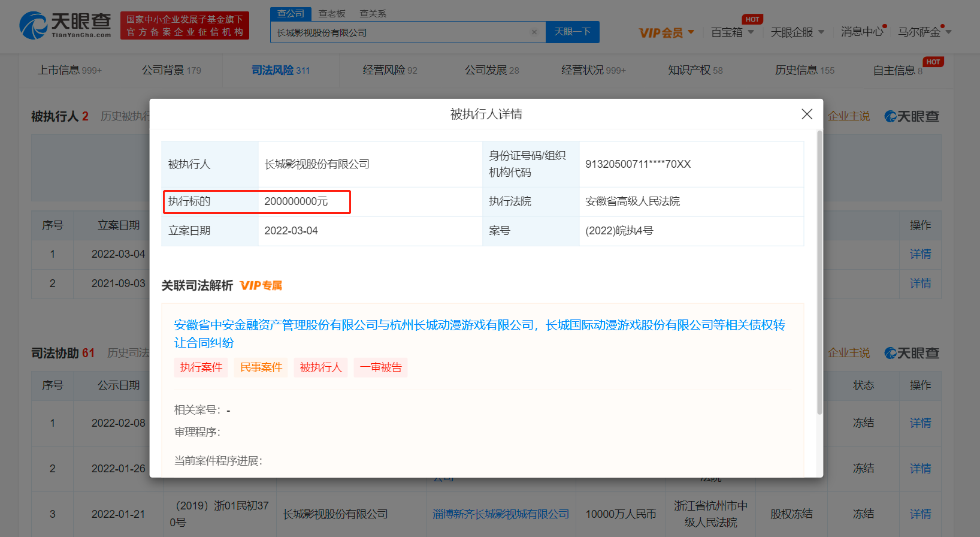Switch to the 查老板 search tab
The width and height of the screenshot is (980, 537).
tap(332, 13)
